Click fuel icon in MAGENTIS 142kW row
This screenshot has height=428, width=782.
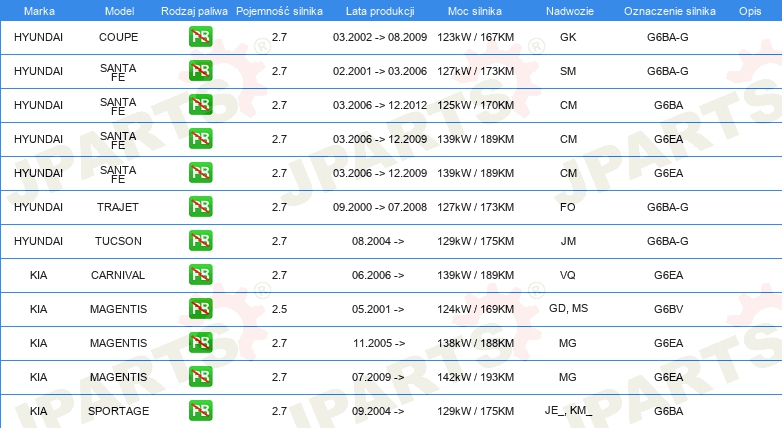200,377
